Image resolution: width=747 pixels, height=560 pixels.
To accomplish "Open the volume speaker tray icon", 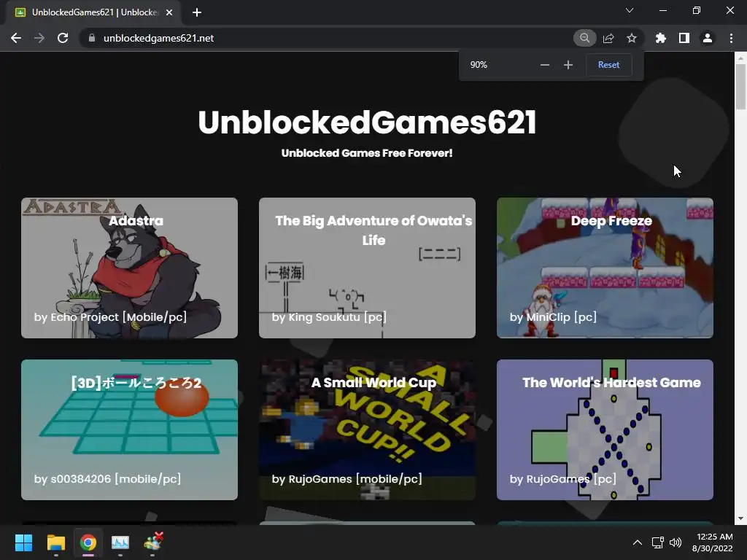I will pos(676,542).
